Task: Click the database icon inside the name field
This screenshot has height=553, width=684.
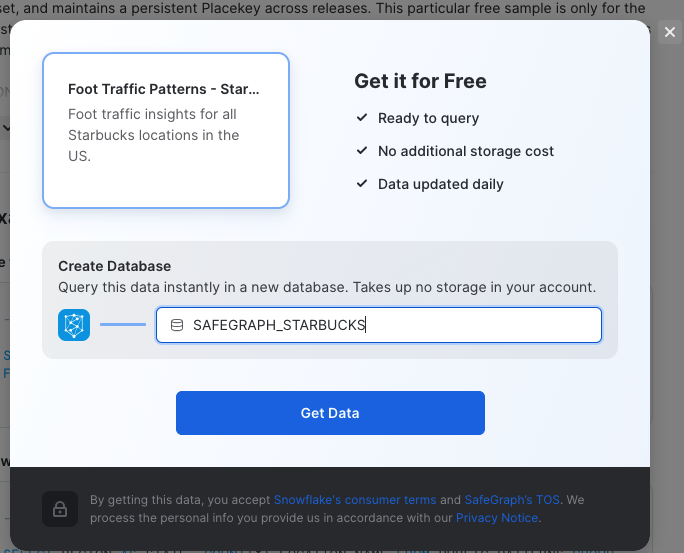Action: (x=177, y=325)
